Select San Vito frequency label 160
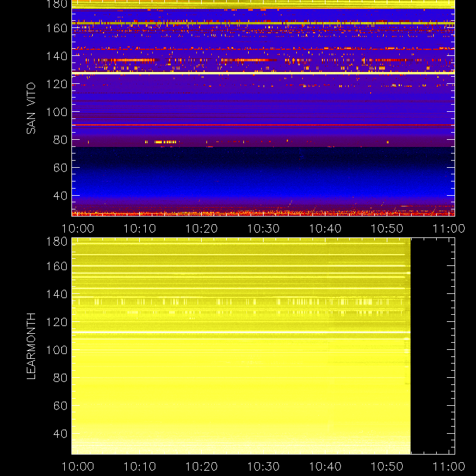 [x=57, y=28]
